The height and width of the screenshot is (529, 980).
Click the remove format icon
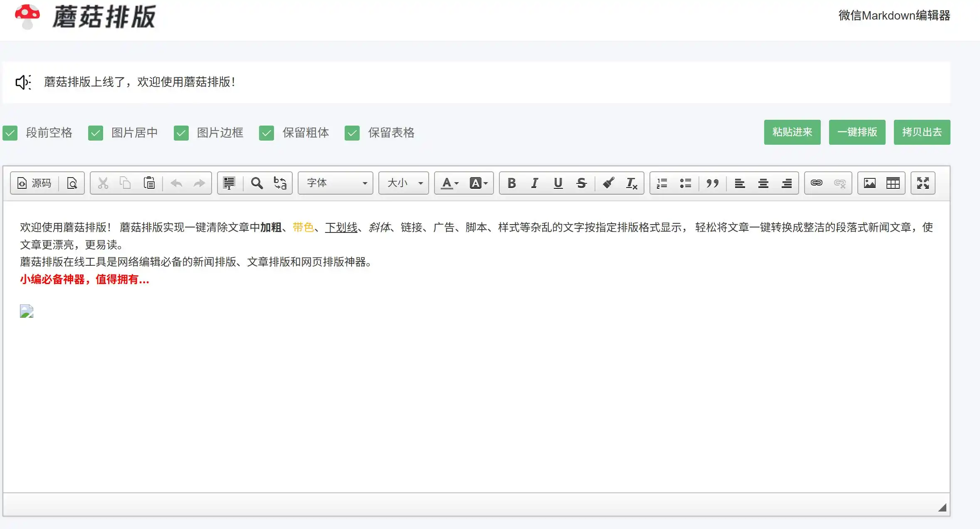point(632,183)
